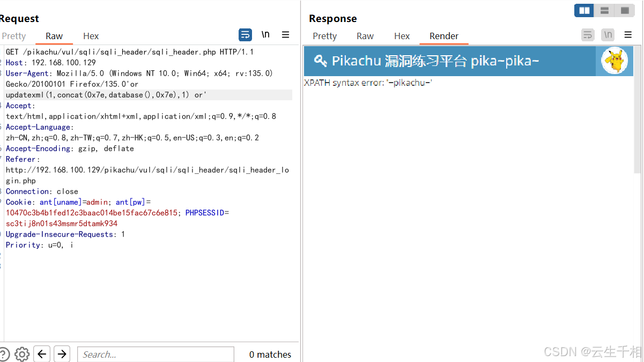
Task: Go to previous search match arrow
Action: pos(42,354)
